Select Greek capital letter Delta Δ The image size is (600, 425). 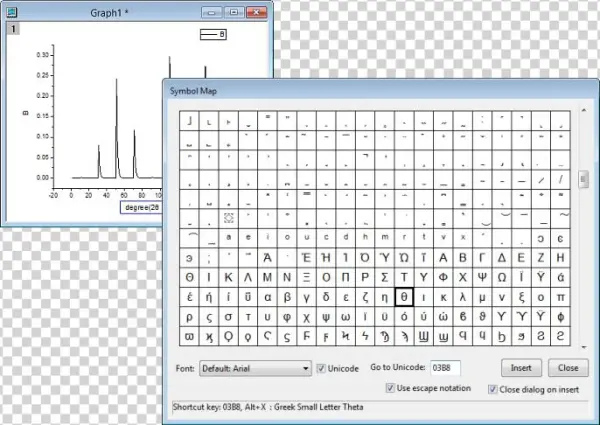tap(502, 258)
